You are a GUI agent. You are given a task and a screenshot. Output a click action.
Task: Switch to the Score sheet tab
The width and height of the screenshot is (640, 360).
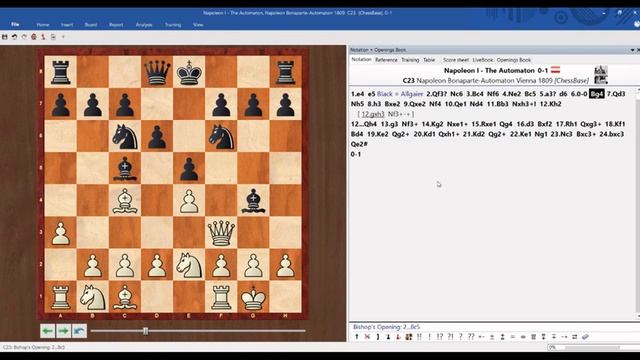456,60
